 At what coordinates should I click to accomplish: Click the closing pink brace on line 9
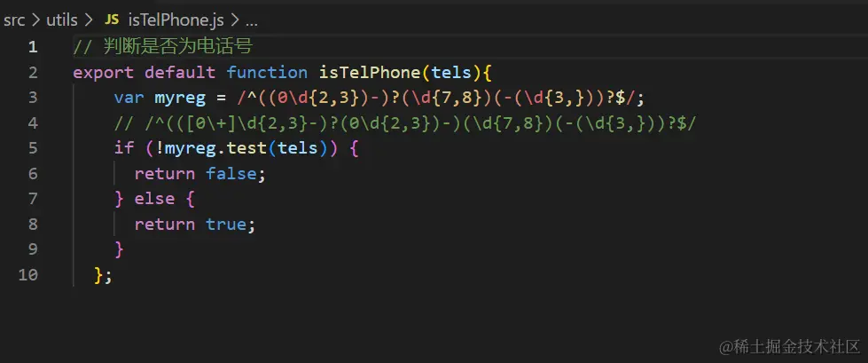[x=119, y=249]
